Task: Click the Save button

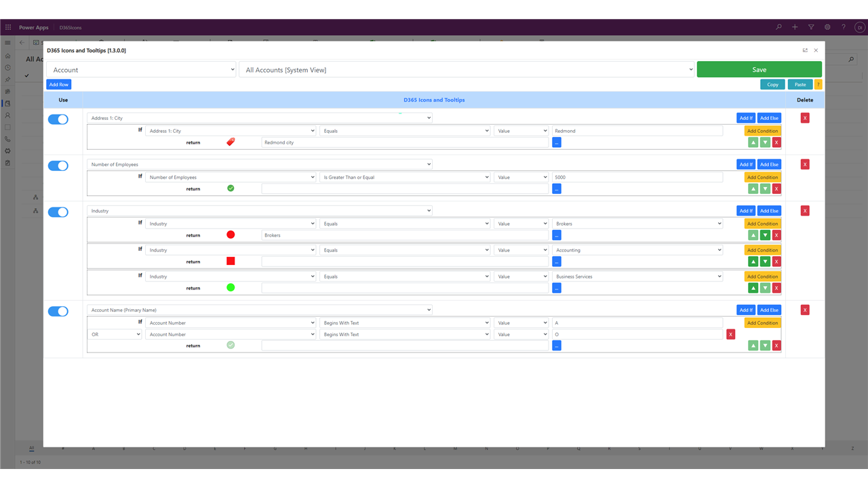Action: pos(759,69)
